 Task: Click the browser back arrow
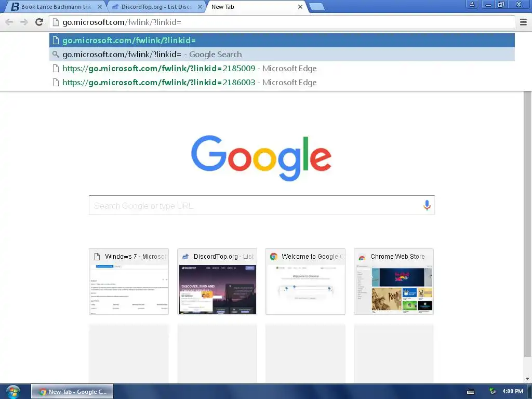(9, 22)
